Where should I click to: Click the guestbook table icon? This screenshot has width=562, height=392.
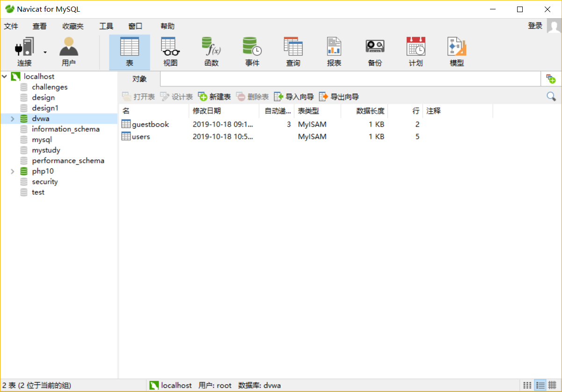[x=126, y=124]
